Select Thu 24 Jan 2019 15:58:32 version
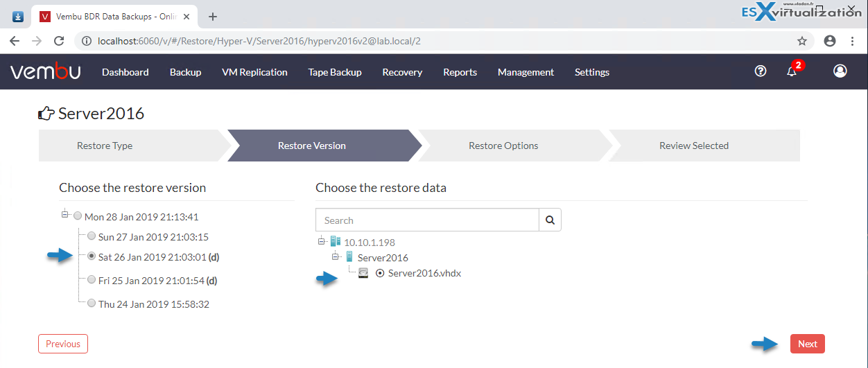Image resolution: width=868 pixels, height=368 pixels. point(92,303)
